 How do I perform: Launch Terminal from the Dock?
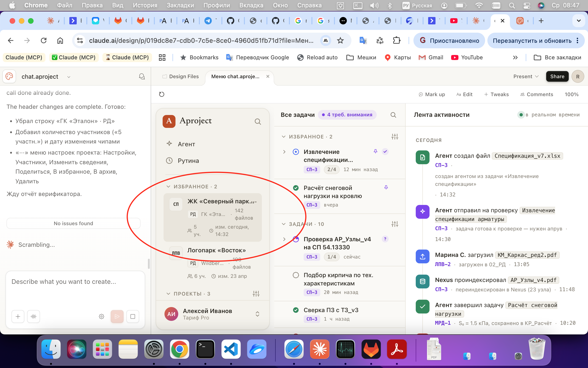point(205,349)
